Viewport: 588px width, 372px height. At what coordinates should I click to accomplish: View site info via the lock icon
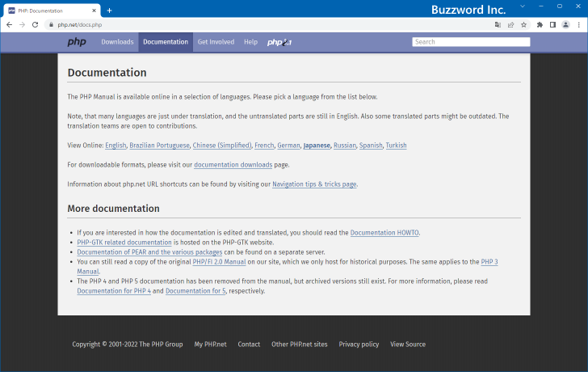pos(52,25)
